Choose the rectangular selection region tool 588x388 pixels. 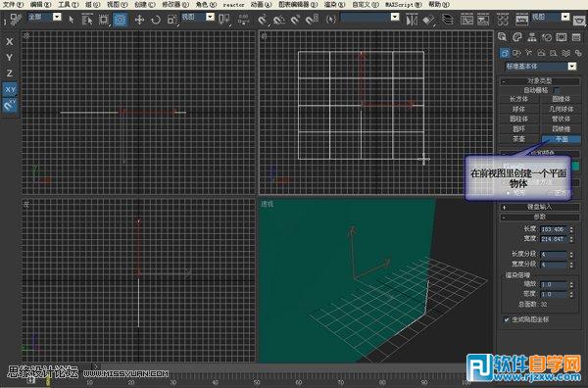tap(103, 20)
